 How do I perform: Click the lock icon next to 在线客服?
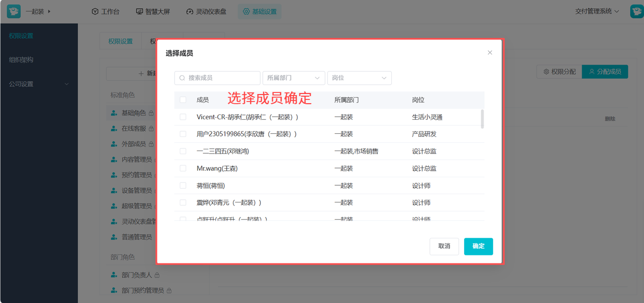pos(151,128)
